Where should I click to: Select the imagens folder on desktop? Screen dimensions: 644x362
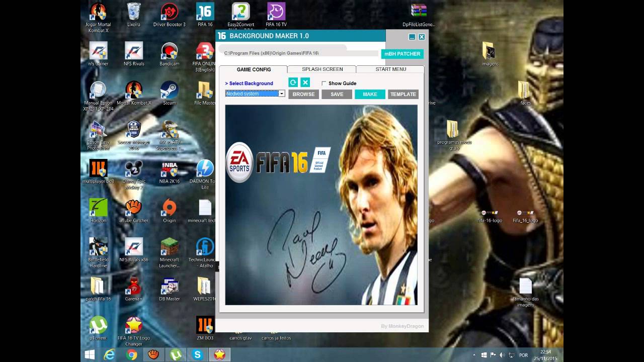point(490,54)
